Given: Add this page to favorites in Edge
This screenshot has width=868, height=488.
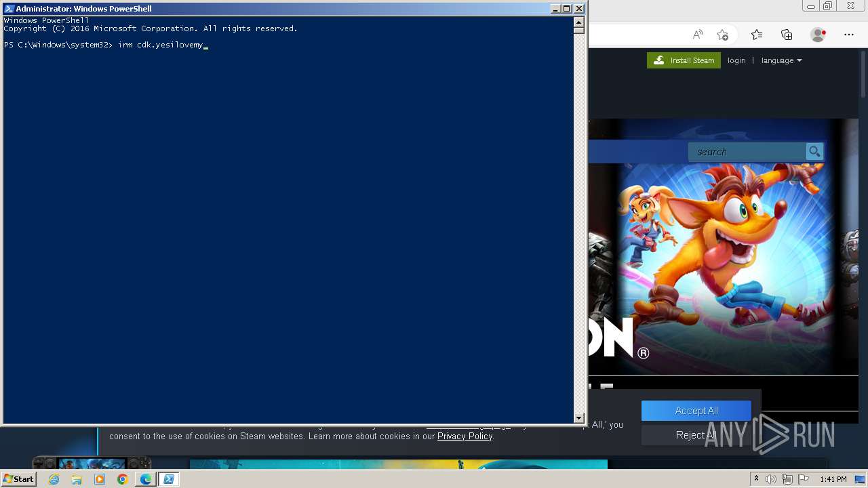Looking at the screenshot, I should click(x=722, y=35).
